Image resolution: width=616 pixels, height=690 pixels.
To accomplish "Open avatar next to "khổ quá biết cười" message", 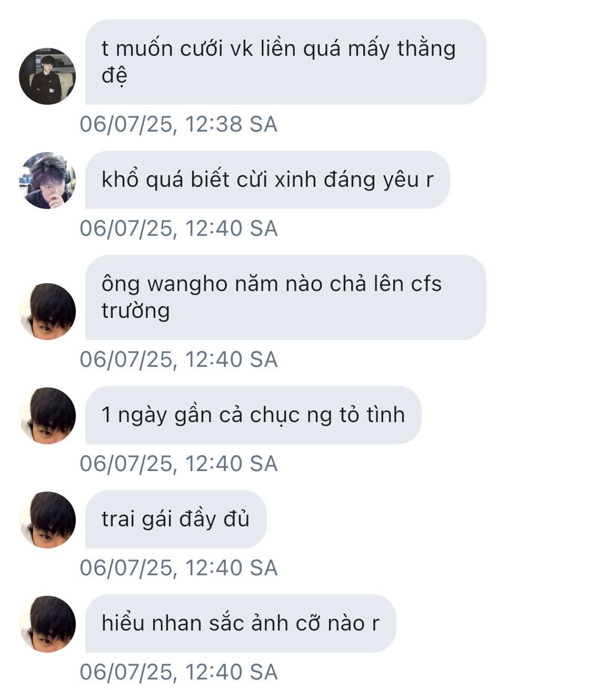I will click(47, 181).
